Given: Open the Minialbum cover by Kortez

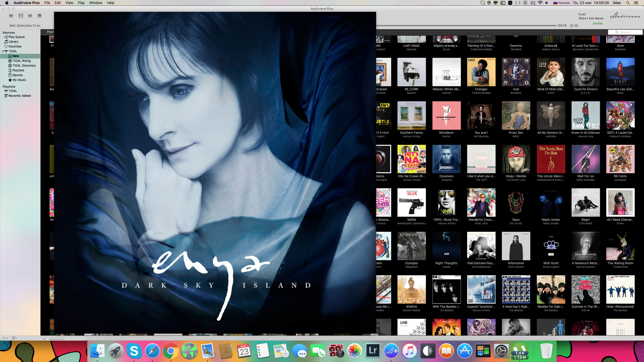Looking at the screenshot, I should [446, 116].
